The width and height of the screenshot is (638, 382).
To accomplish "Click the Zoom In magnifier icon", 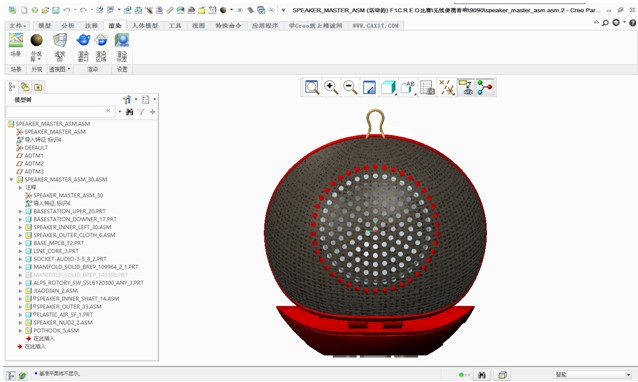I will click(x=331, y=87).
